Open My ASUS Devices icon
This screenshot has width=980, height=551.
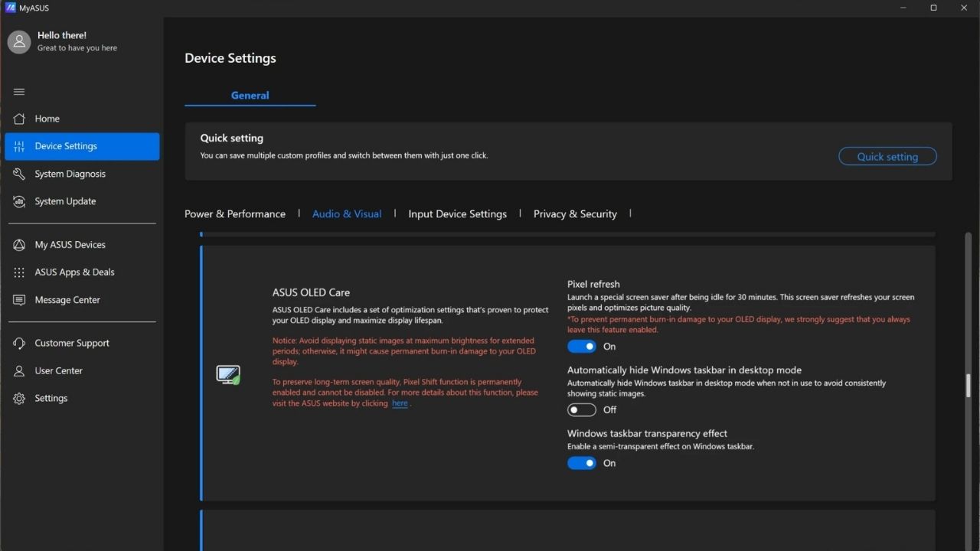(x=19, y=245)
